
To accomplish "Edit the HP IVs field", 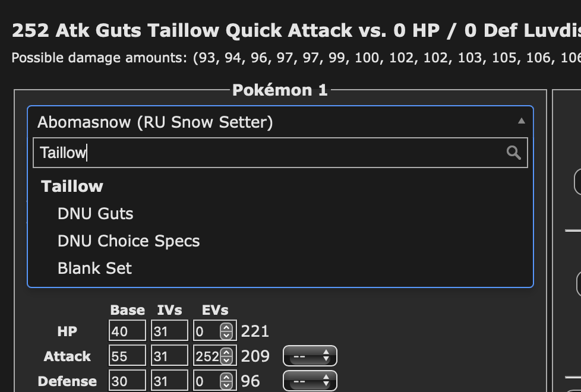I will pos(169,330).
